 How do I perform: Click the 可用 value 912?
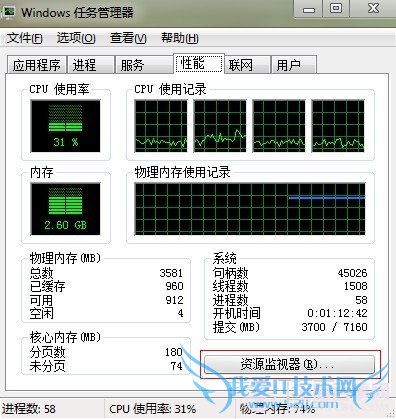click(174, 300)
